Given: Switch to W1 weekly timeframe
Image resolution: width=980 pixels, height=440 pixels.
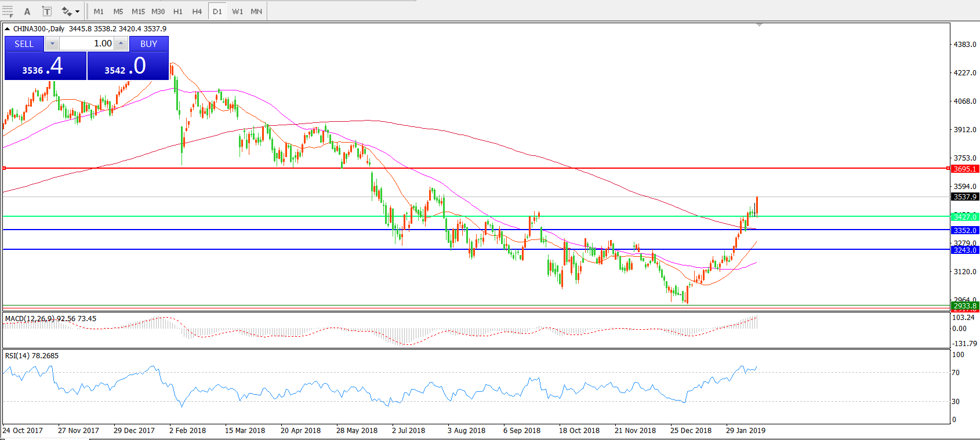Looking at the screenshot, I should point(237,12).
